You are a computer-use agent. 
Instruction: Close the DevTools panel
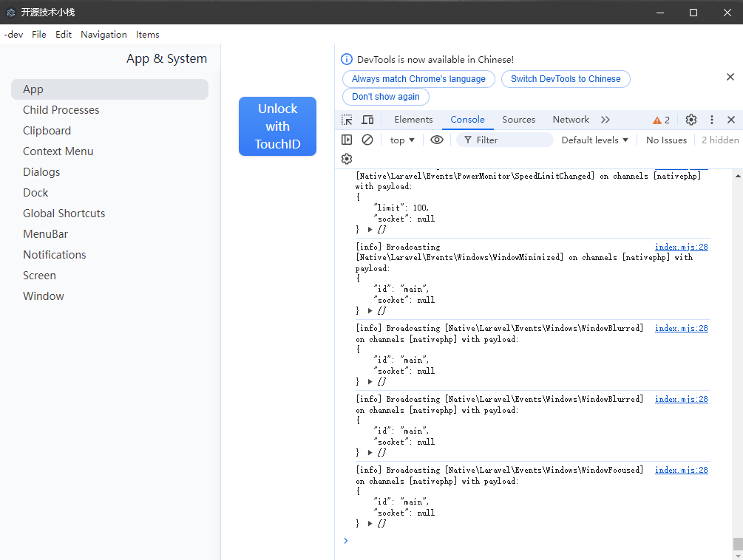pyautogui.click(x=731, y=120)
